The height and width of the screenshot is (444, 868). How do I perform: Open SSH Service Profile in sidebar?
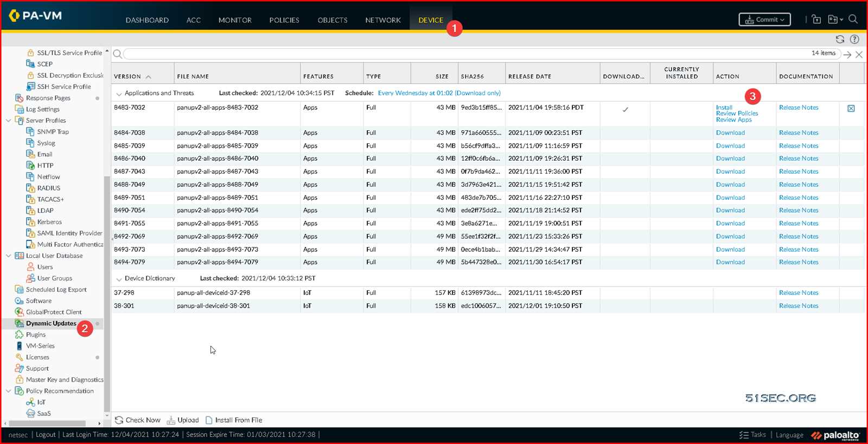click(x=63, y=87)
